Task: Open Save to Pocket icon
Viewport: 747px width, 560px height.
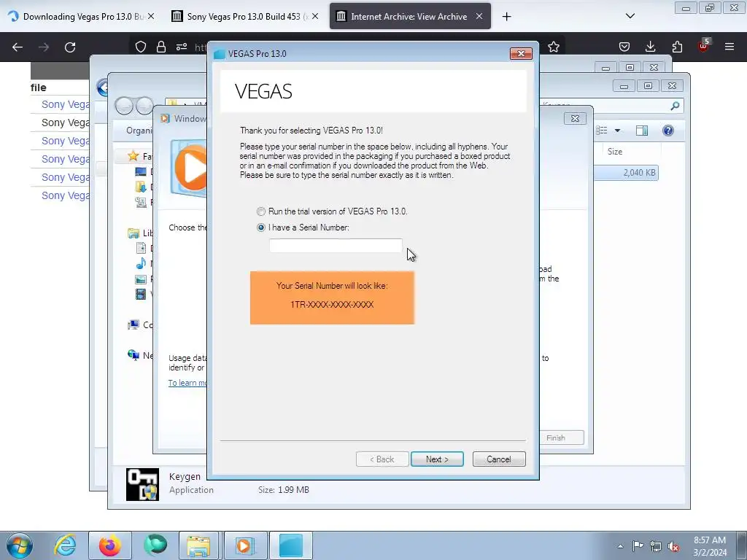Action: point(624,47)
